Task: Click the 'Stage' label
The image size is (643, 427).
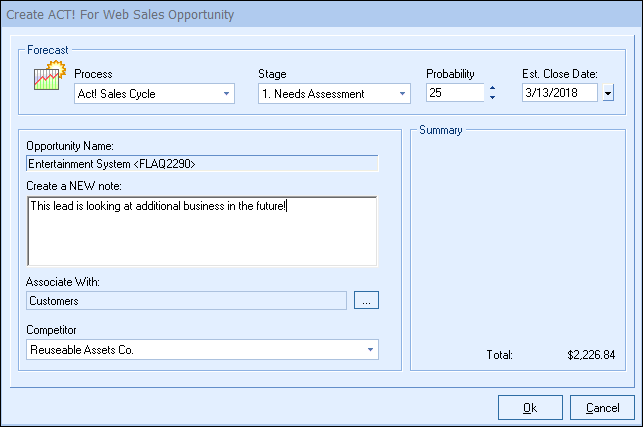Action: (x=272, y=74)
